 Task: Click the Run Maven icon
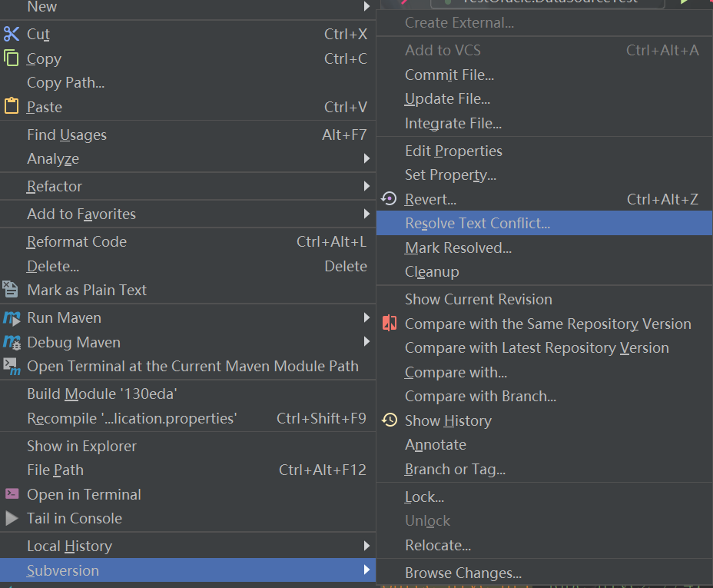12,317
